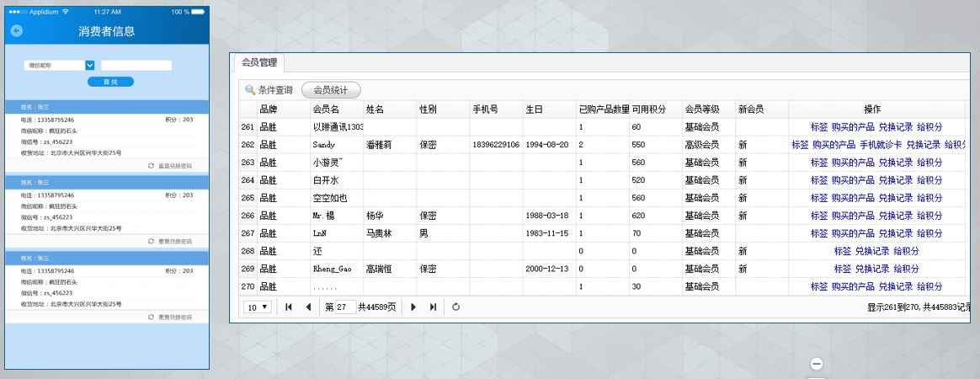The width and height of the screenshot is (980, 379).
Task: Click 给积分 link in row 268
Action: pyautogui.click(x=906, y=251)
